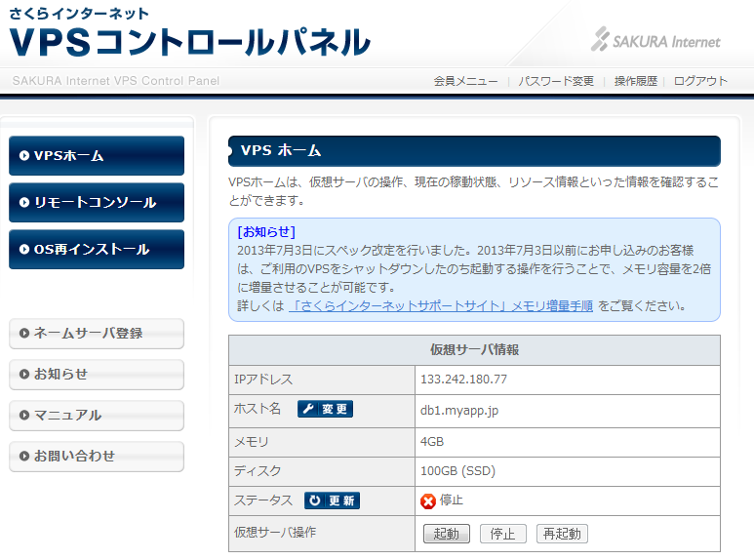
Task: Click the SAKURA Internet VPS Control Panel subtitle
Action: 115,81
